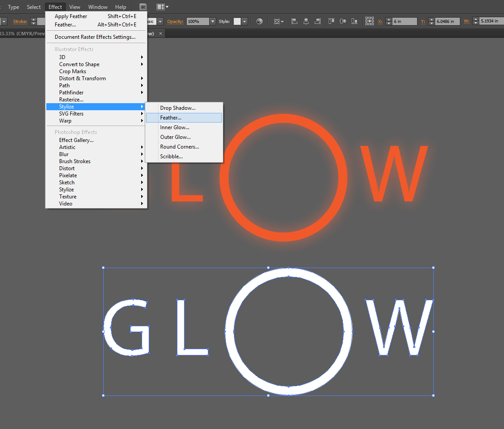Click the Vertical Align Top icon
Viewport: 504px width, 429px height.
(x=331, y=21)
